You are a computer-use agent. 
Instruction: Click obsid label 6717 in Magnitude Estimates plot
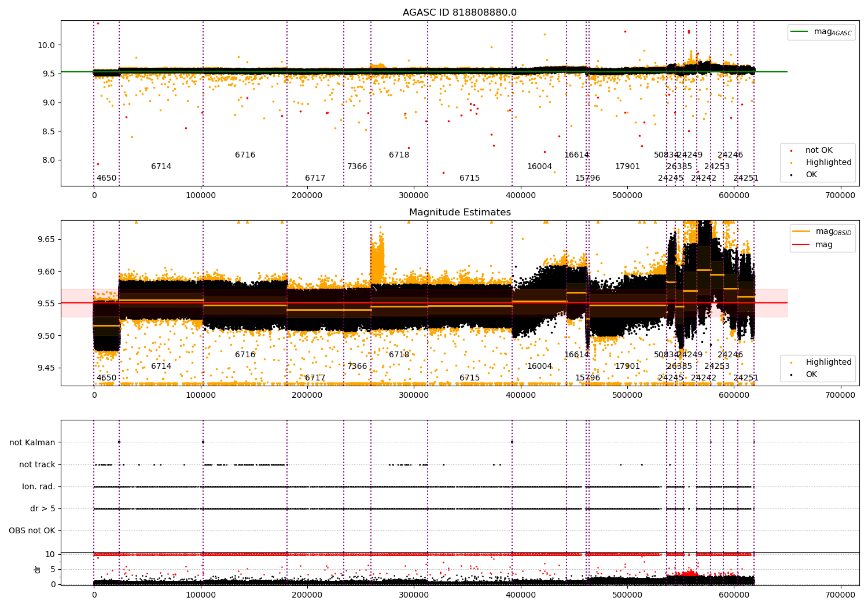315,378
